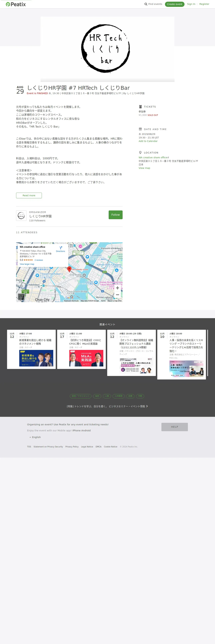Screen dimensions: 215x644
Task: Open 新規事業を創出し続ける related event card
Action: 31,349
